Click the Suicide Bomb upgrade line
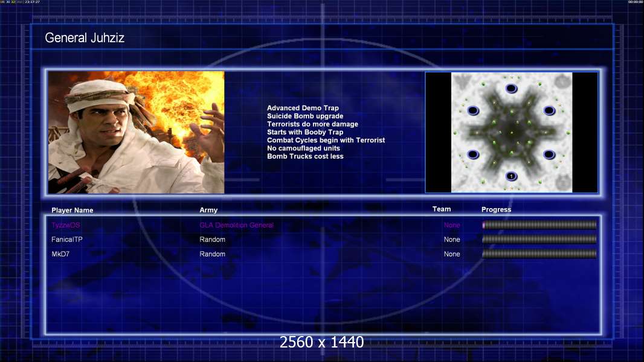 pos(305,116)
